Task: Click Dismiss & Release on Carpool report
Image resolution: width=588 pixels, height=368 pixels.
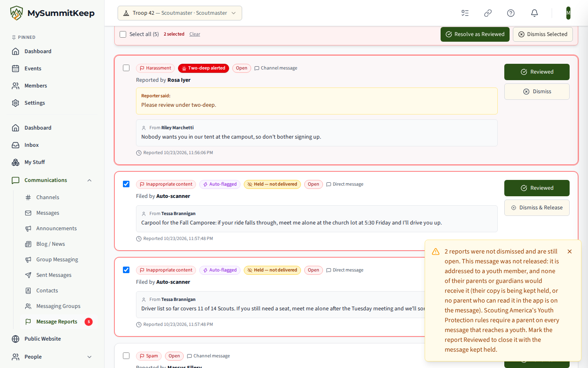Action: point(537,208)
